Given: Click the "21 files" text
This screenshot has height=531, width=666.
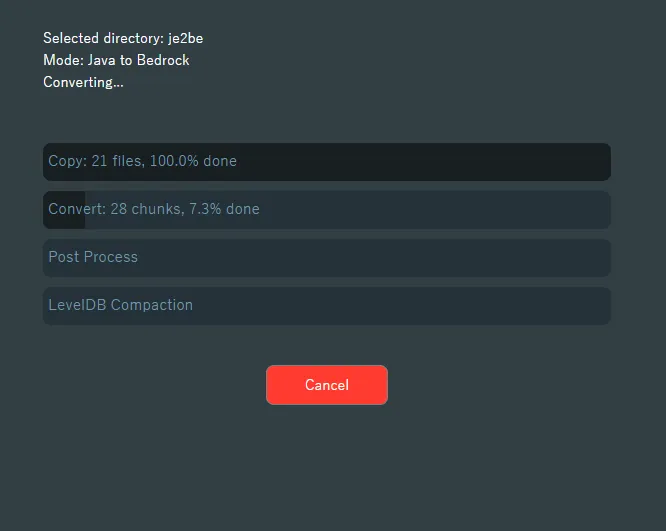Looking at the screenshot, I should [x=116, y=161].
